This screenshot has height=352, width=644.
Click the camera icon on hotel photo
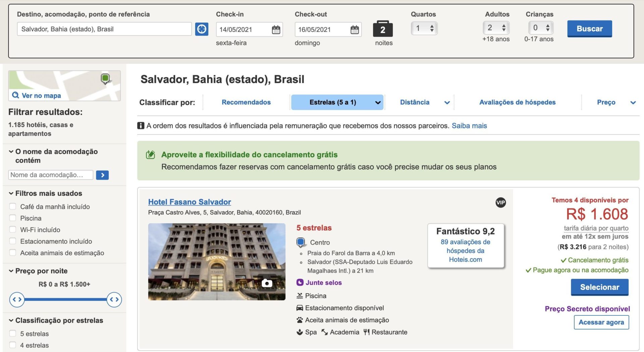267,283
